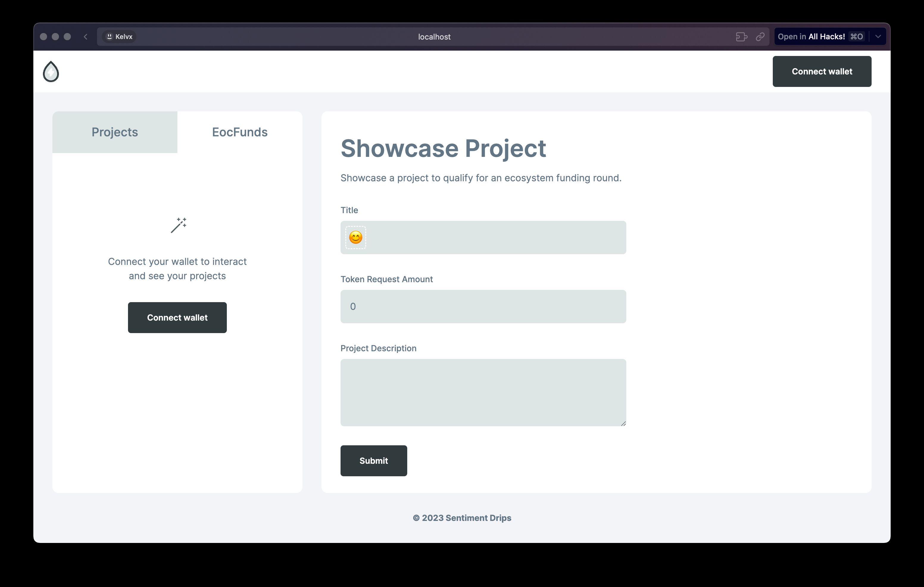This screenshot has width=924, height=587.
Task: Click Connect wallet in the sidebar panel
Action: click(x=177, y=318)
